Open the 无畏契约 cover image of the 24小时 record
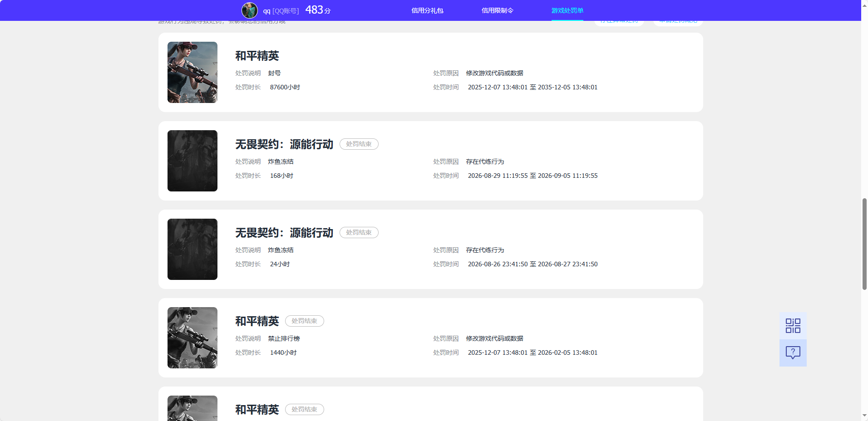The width and height of the screenshot is (868, 421). [x=192, y=249]
